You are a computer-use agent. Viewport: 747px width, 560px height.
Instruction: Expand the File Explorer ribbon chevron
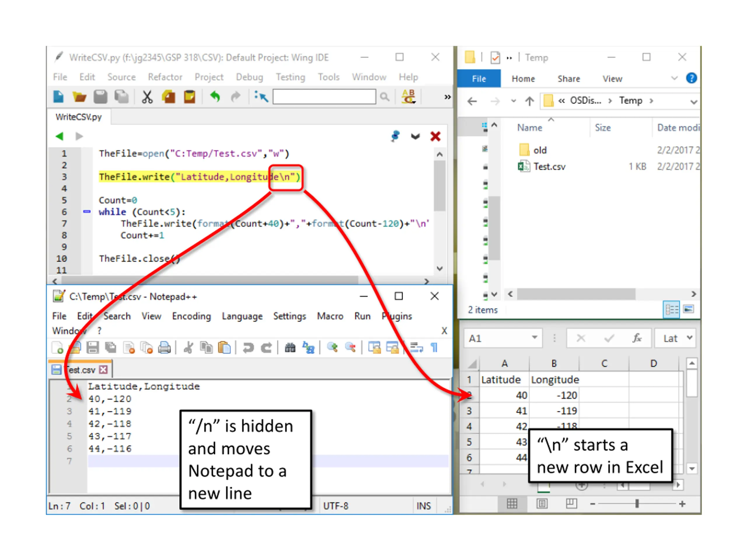coord(674,78)
